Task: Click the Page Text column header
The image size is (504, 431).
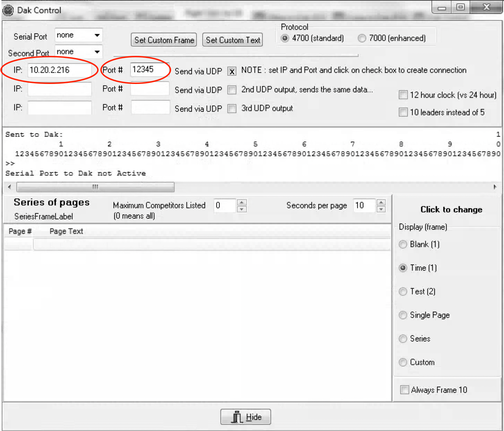Action: click(66, 231)
